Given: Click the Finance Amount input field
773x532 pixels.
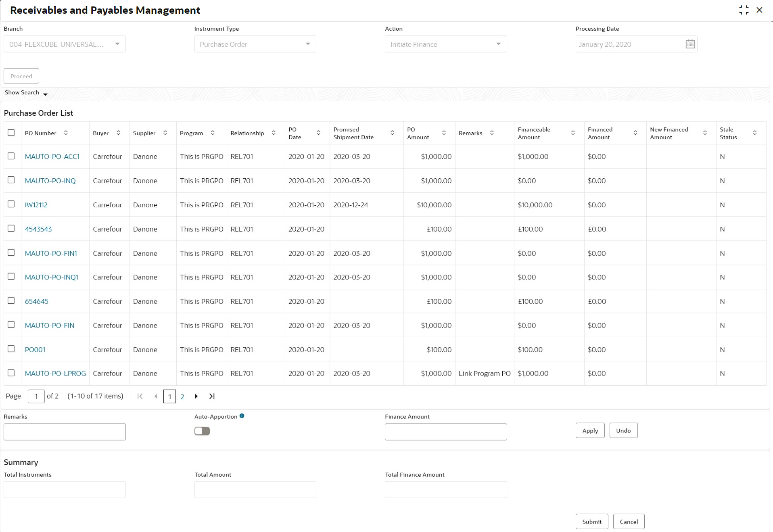Looking at the screenshot, I should (446, 432).
